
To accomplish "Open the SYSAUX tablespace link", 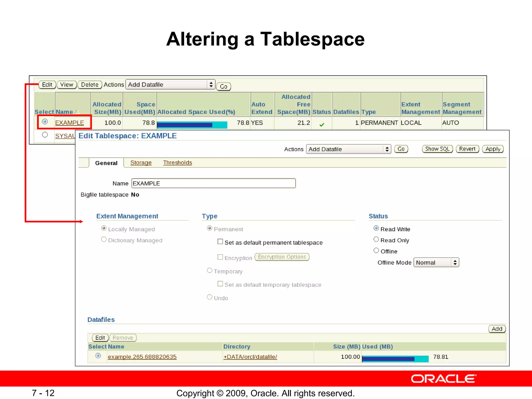I will pos(65,136).
